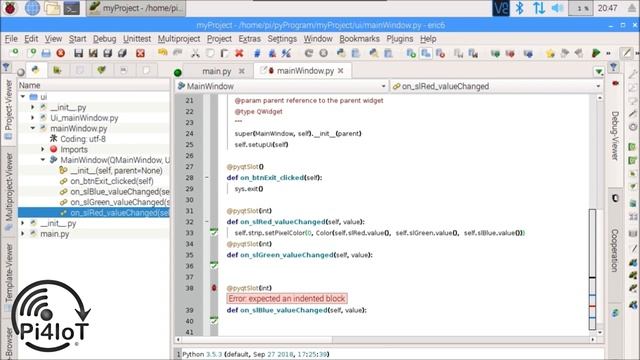Click the forms tab icon in project viewer
The image size is (640, 360).
point(57,70)
